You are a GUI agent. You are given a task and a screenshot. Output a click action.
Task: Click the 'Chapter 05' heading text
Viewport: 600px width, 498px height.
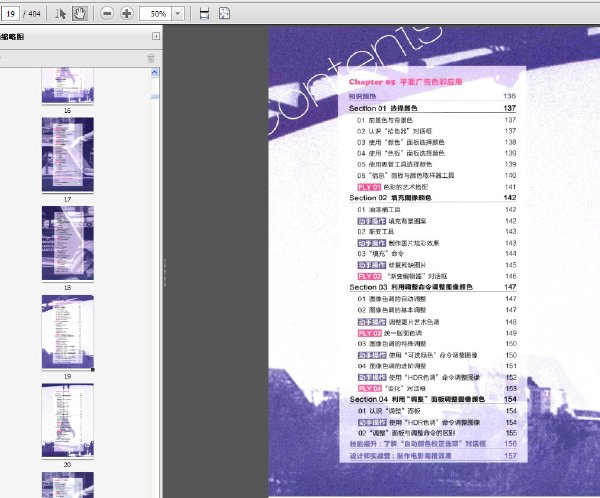pyautogui.click(x=405, y=82)
